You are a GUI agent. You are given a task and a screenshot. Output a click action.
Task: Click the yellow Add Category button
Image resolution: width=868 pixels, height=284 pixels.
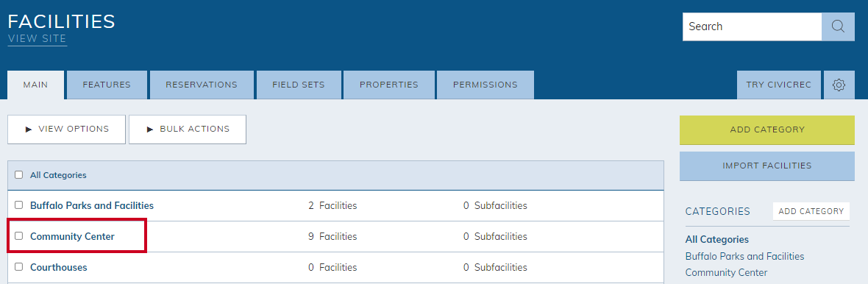(767, 130)
